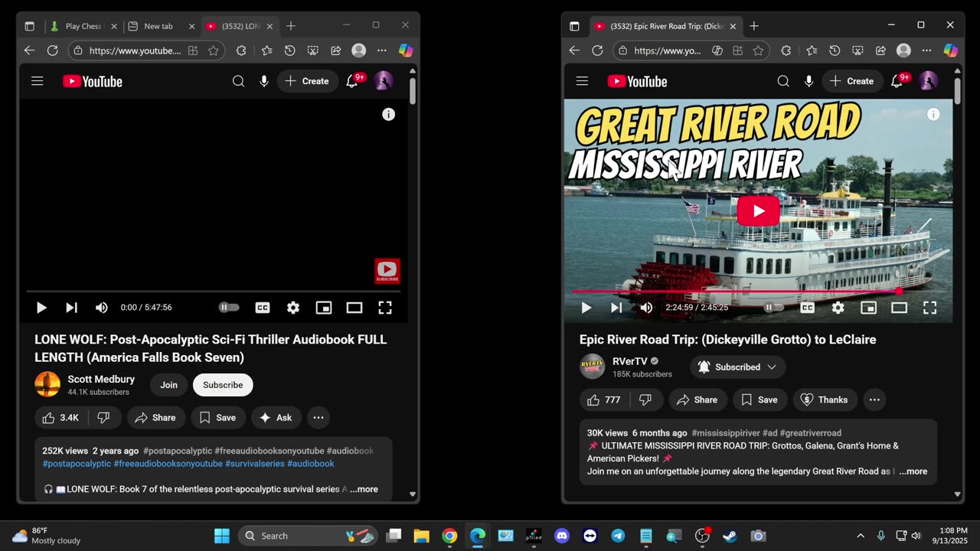Click address bar in left Edge window
Viewport: 980px width, 551px height.
135,51
